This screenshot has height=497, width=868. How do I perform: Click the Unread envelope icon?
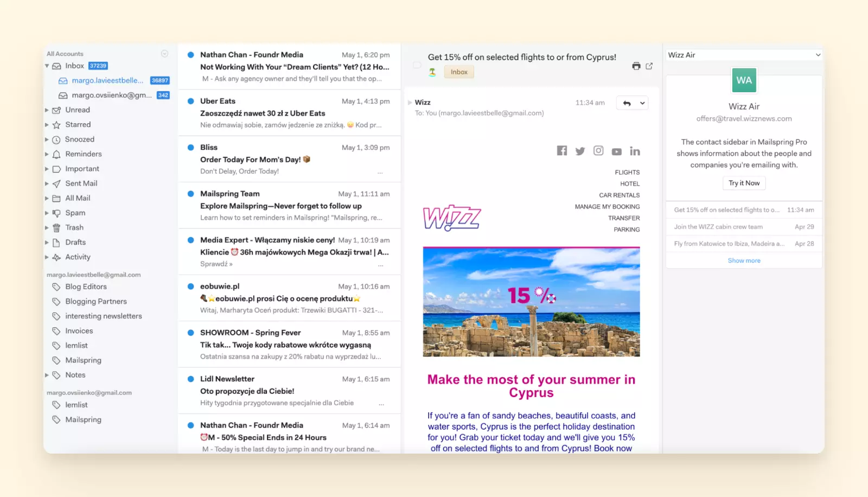coord(56,110)
